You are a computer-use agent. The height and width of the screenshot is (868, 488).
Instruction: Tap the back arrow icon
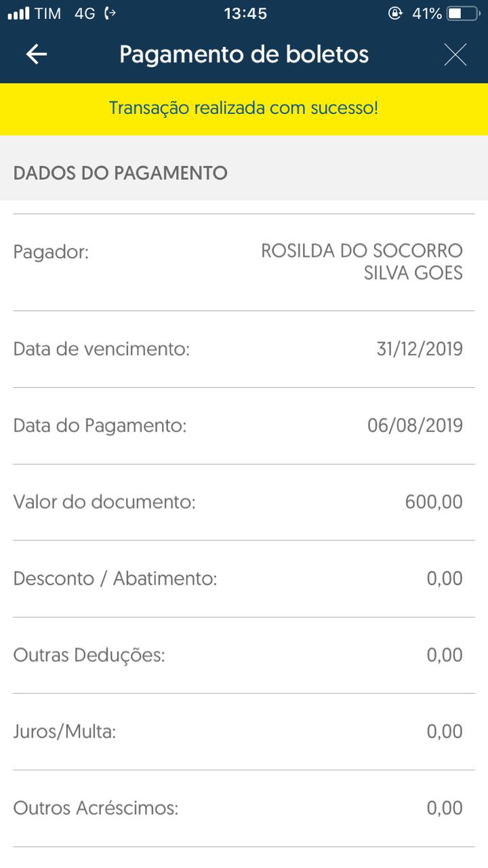point(37,54)
